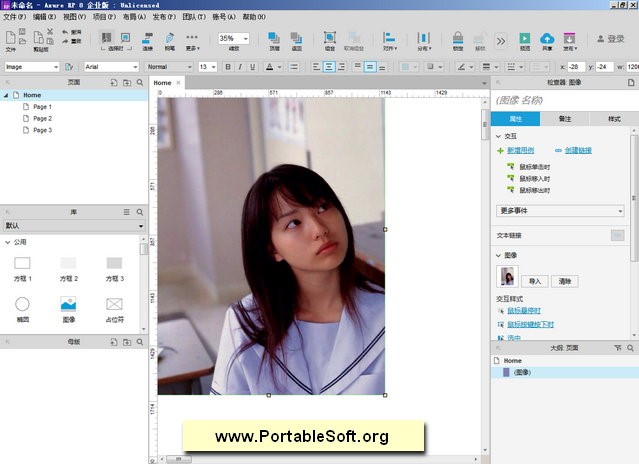This screenshot has height=464, width=639.
Task: Click the Bold formatting button
Action: click(x=228, y=67)
